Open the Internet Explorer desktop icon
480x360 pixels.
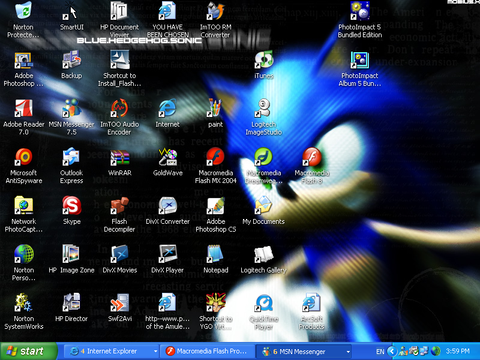click(167, 108)
